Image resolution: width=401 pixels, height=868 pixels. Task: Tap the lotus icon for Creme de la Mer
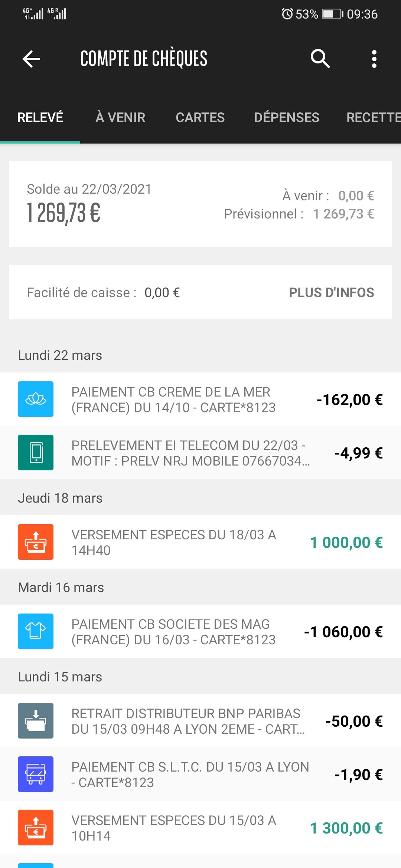coord(36,399)
